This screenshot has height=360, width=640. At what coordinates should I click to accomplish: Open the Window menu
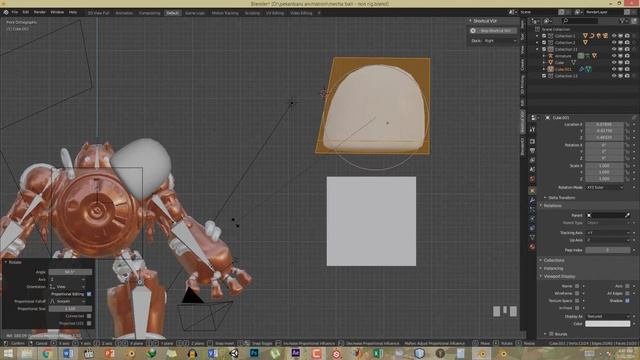coord(57,12)
